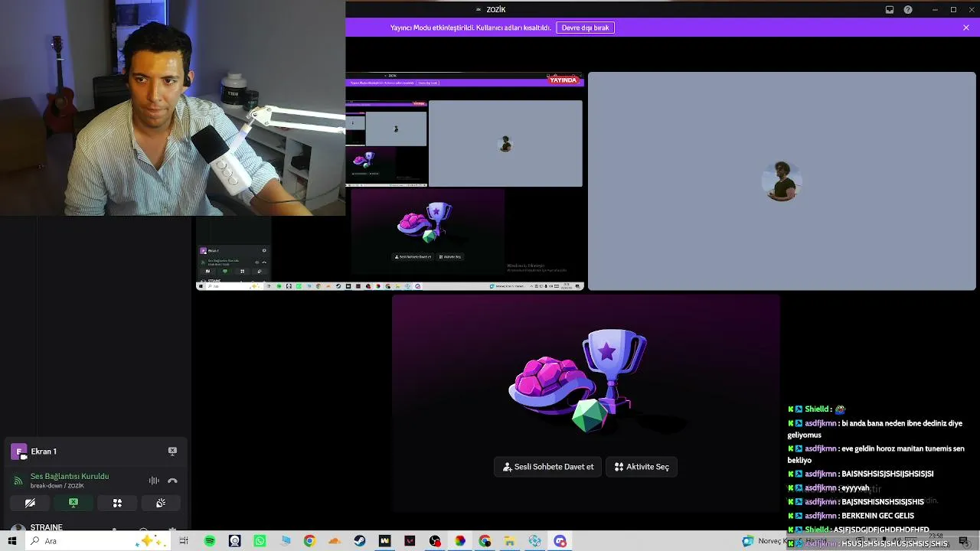Image resolution: width=980 pixels, height=551 pixels.
Task: Select the shared screen stream preview tile
Action: [x=390, y=181]
